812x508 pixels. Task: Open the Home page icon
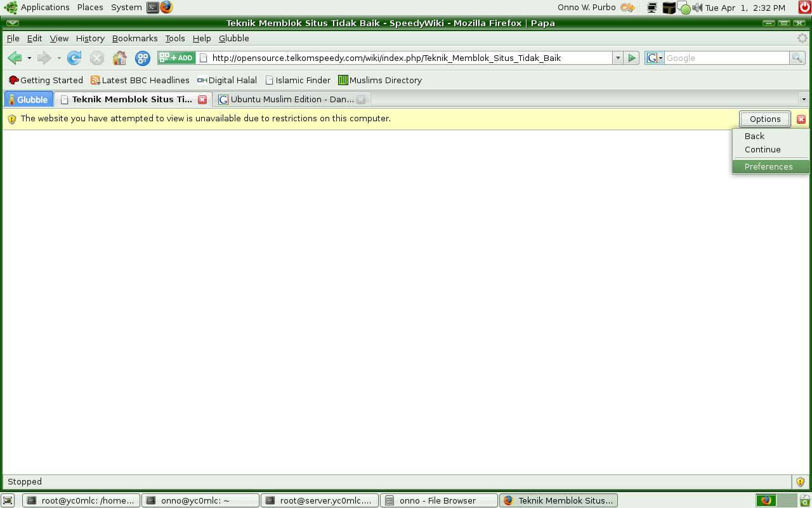[x=119, y=58]
